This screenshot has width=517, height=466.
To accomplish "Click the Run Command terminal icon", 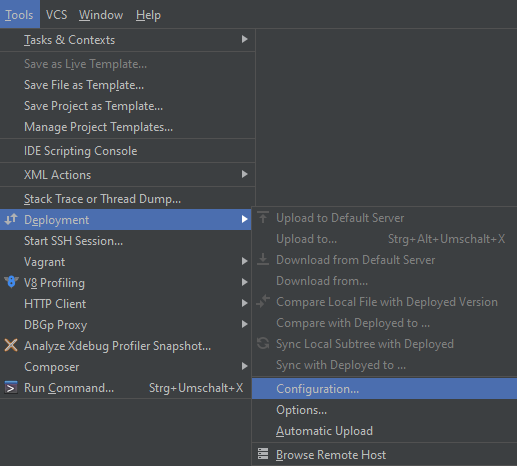I will tap(11, 388).
